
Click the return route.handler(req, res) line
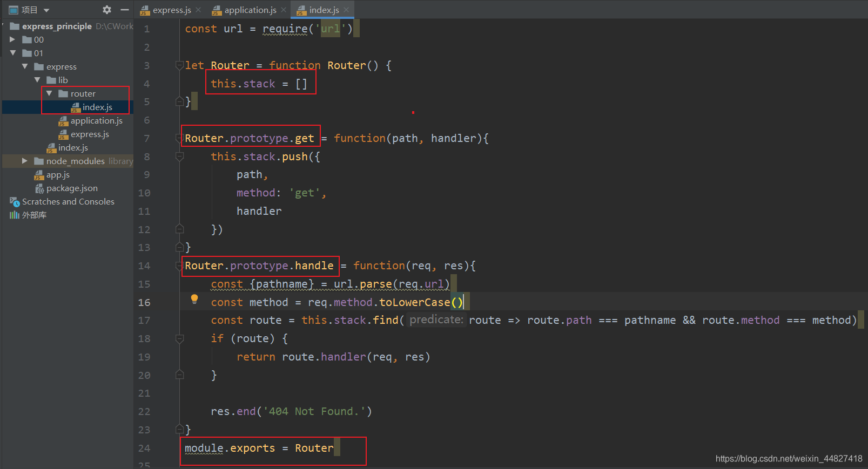pyautogui.click(x=333, y=357)
